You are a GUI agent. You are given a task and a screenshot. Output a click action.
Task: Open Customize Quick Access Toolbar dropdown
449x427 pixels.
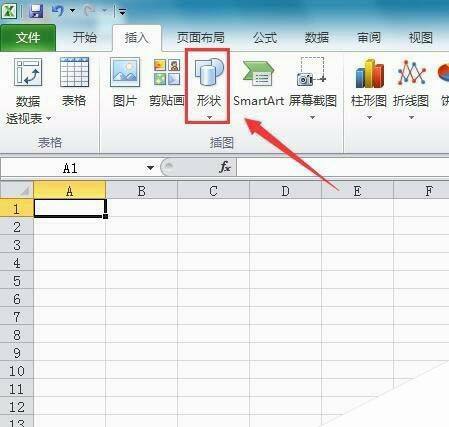[x=122, y=12]
